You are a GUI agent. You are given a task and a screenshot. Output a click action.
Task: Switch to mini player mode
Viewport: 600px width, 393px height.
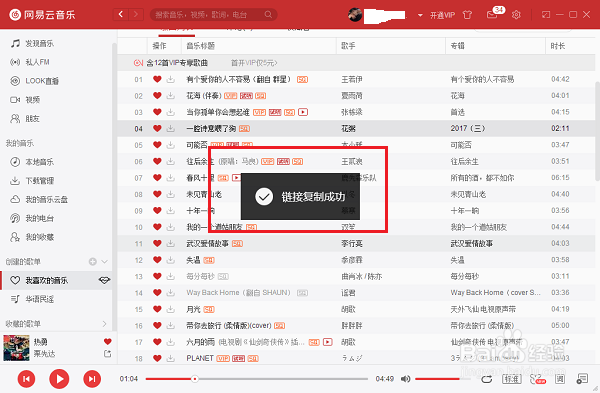[x=546, y=15]
